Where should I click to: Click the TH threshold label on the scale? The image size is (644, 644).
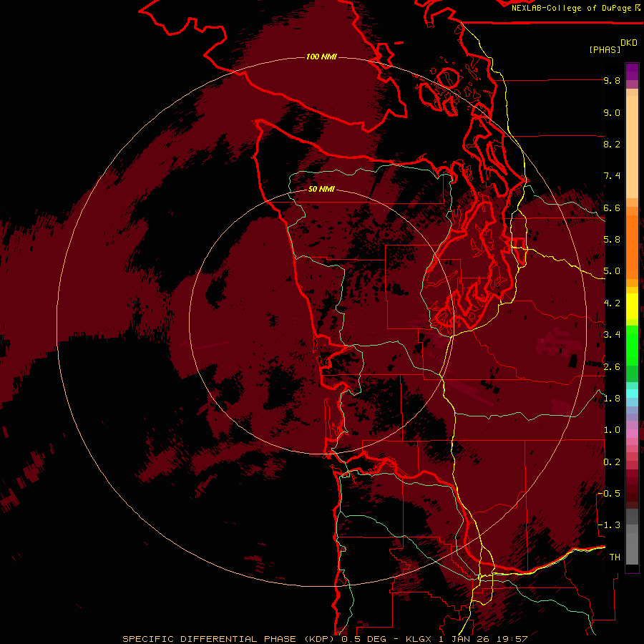tap(615, 557)
